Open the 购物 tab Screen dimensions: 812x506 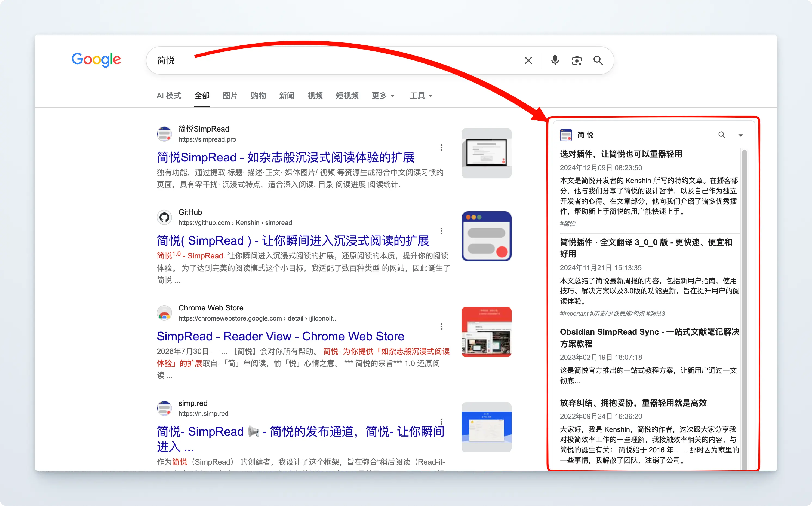coord(259,96)
